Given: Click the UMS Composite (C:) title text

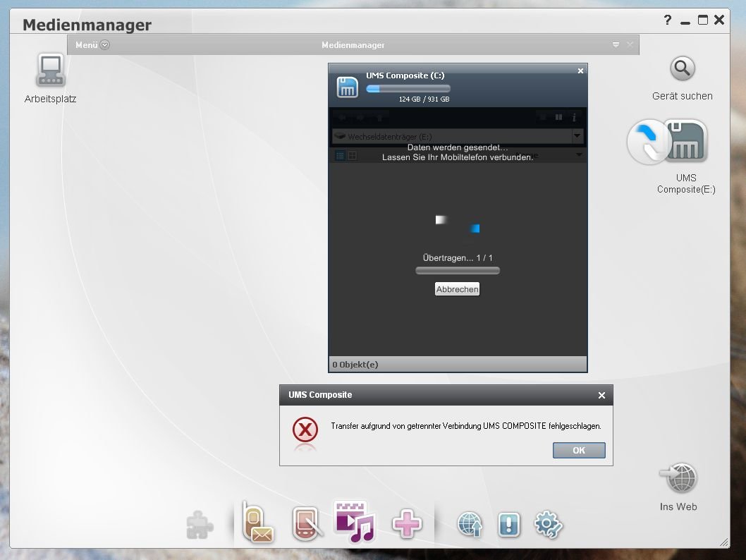Looking at the screenshot, I should point(405,75).
